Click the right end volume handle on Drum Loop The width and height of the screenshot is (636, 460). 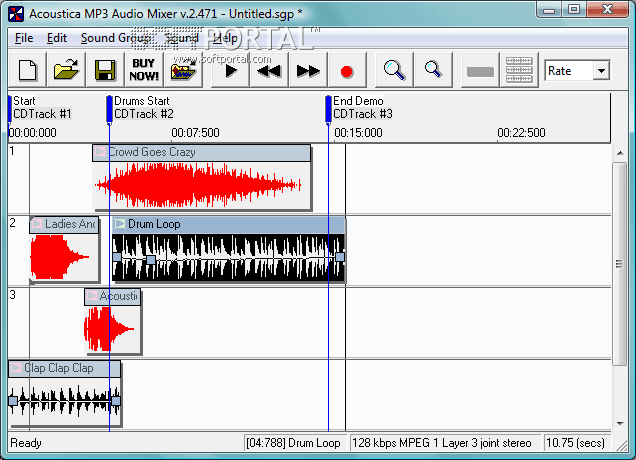click(340, 257)
